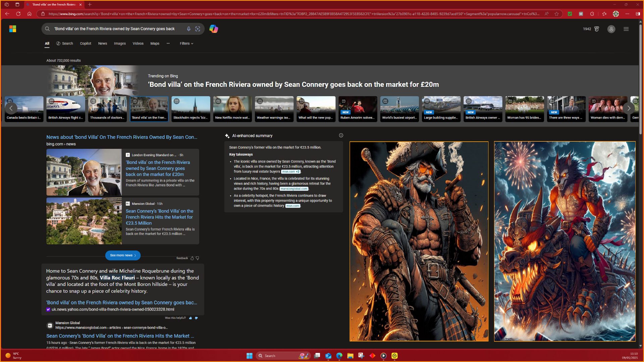Open new tab with plus icon
Viewport: 644px width, 362px height.
pos(90,4)
